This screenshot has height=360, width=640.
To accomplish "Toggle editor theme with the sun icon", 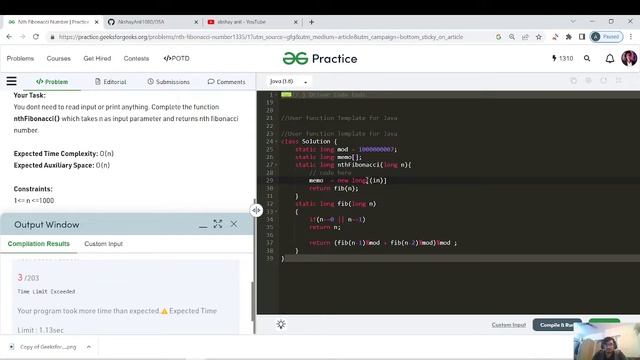I will [x=281, y=324].
